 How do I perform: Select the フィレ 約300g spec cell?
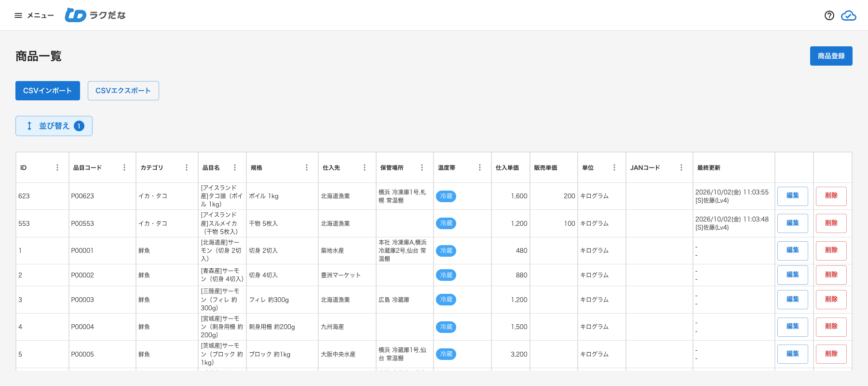(x=282, y=300)
